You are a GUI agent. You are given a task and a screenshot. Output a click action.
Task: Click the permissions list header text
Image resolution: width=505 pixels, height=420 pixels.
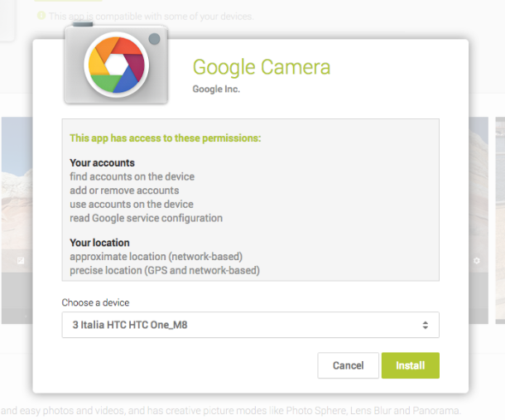click(165, 138)
